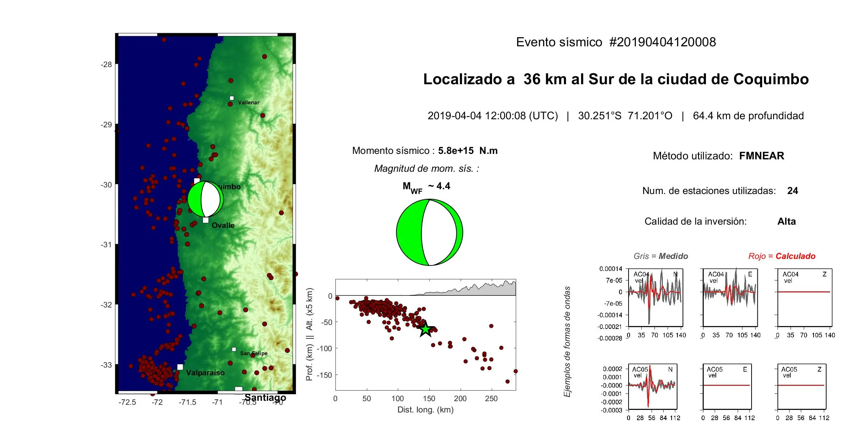This screenshot has height=442, width=868.
Task: Open the AC05 Z waveform plot
Action: point(802,387)
